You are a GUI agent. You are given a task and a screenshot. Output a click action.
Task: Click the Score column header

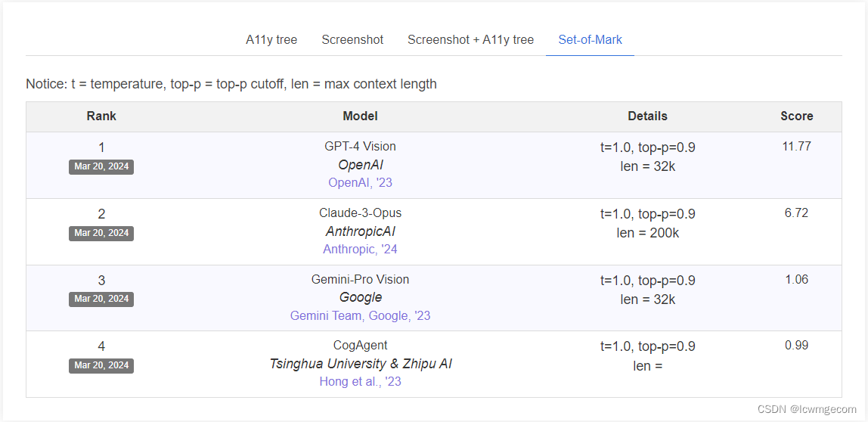click(x=797, y=116)
